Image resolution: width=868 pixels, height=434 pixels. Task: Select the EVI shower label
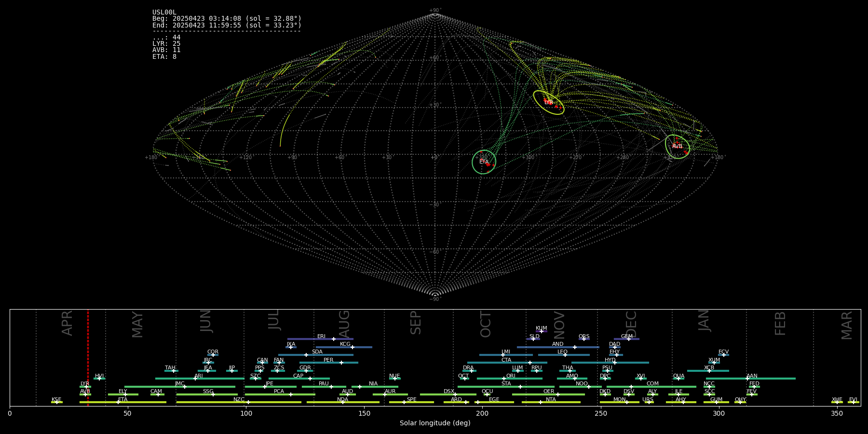(853, 399)
